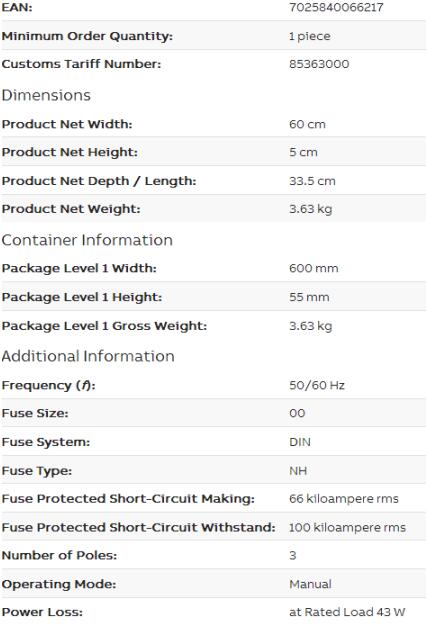Select the Power Loss rated load value
Screen dimensions: 427x624
click(347, 612)
